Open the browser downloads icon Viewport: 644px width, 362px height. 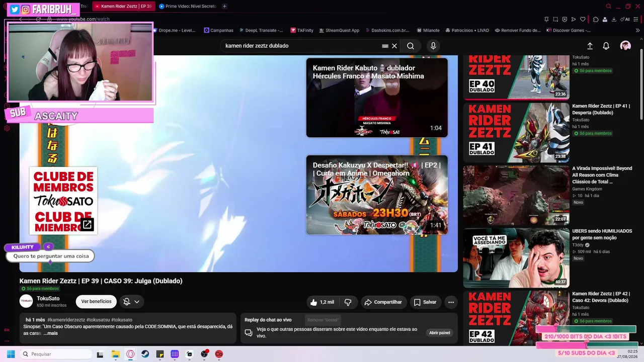tap(614, 19)
